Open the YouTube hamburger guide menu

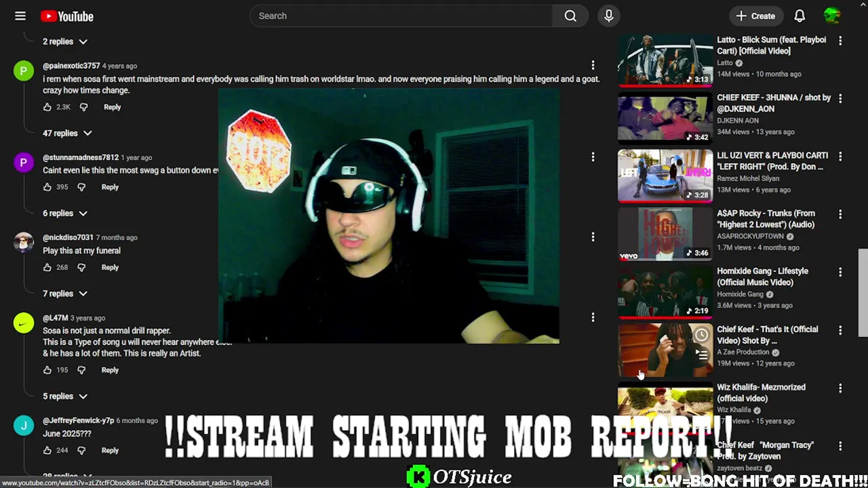tap(20, 16)
